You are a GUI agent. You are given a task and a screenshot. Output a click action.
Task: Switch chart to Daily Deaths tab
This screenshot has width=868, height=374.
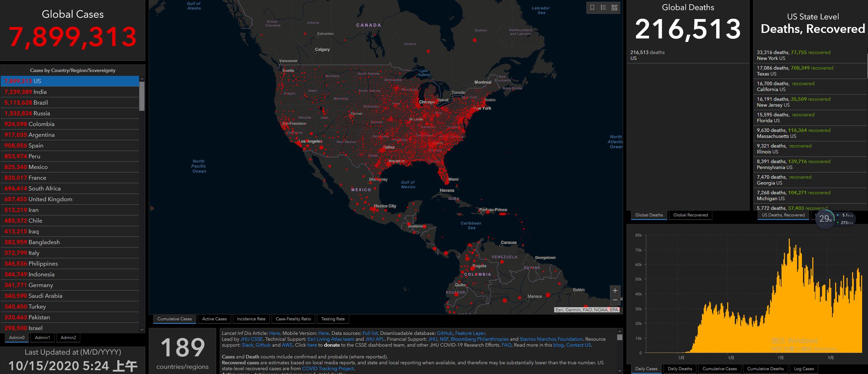680,369
